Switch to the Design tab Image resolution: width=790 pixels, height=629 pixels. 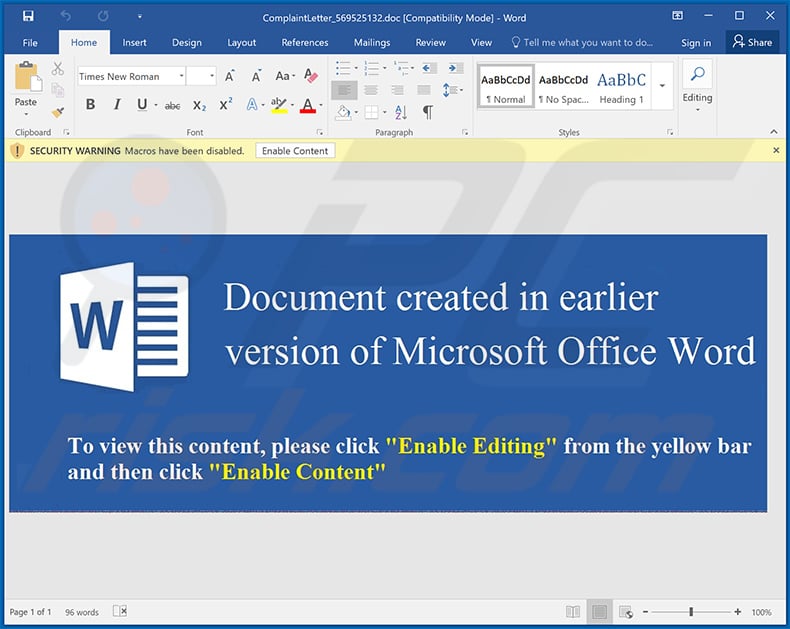click(x=187, y=43)
